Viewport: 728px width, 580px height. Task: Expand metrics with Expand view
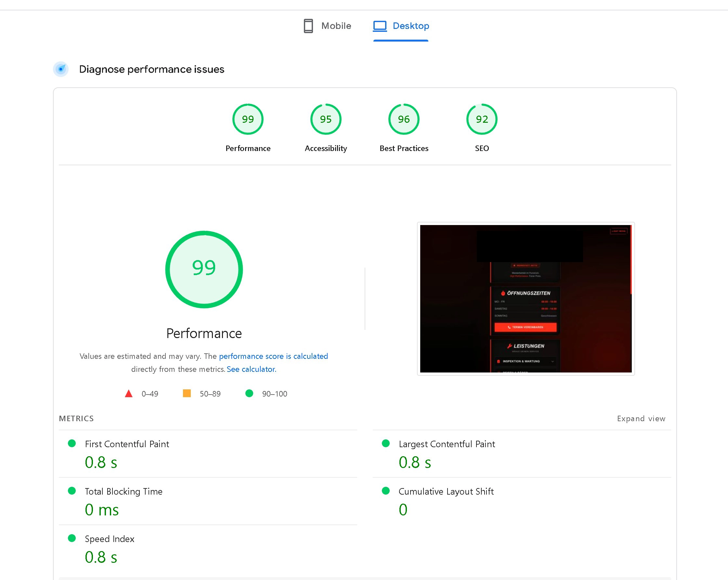tap(641, 418)
